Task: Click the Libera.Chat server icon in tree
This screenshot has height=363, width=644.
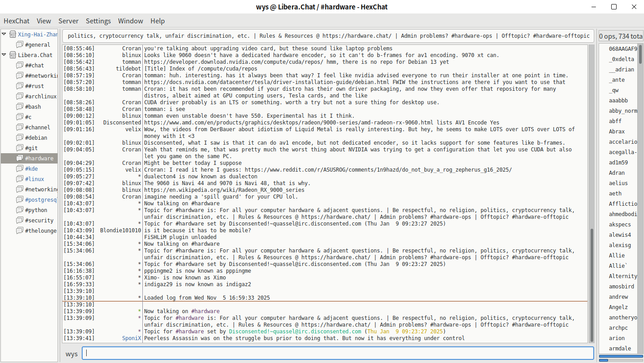Action: tap(13, 55)
